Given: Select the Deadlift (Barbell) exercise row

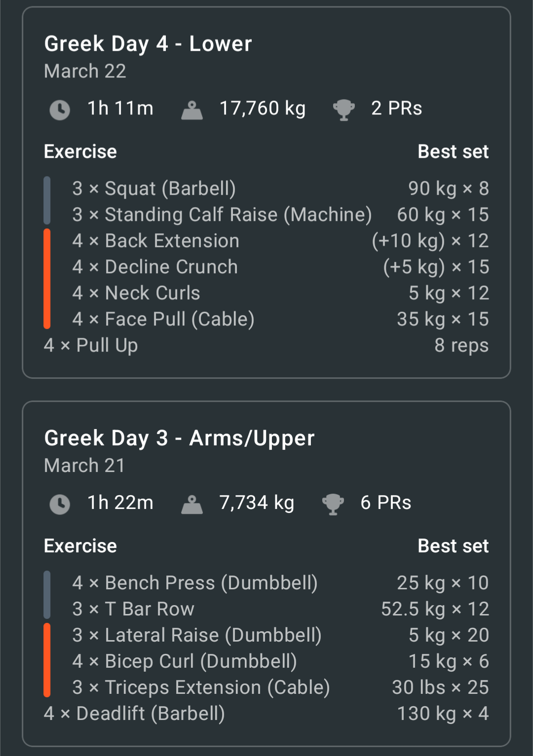Looking at the screenshot, I should coord(266,714).
